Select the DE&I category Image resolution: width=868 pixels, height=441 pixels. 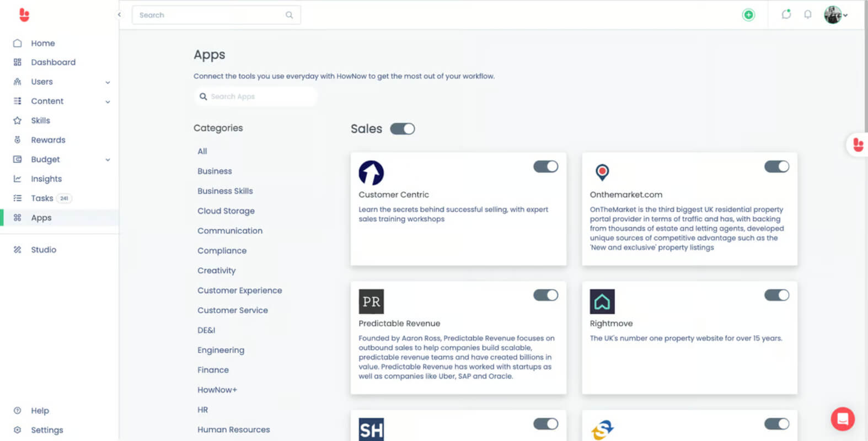coord(206,330)
